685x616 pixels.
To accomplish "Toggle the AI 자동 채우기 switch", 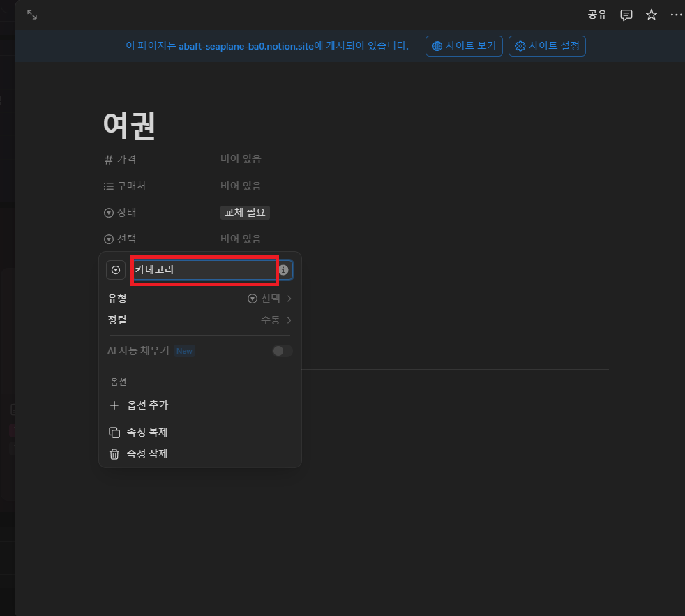I will (x=283, y=351).
